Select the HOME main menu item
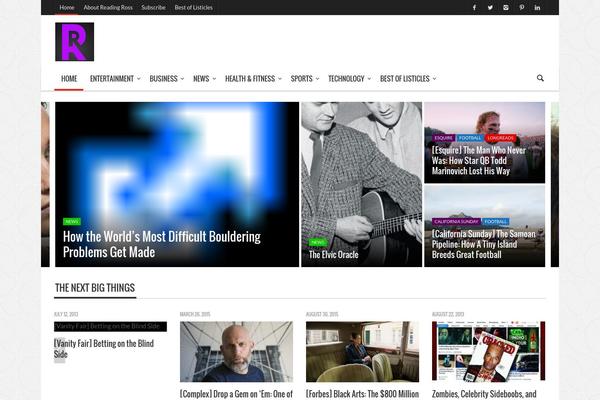 pyautogui.click(x=69, y=78)
